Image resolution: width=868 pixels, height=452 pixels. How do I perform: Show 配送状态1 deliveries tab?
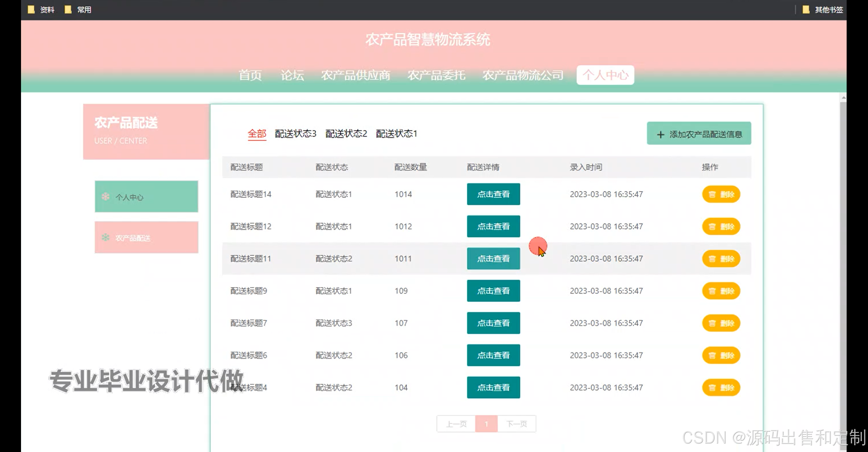(x=396, y=134)
